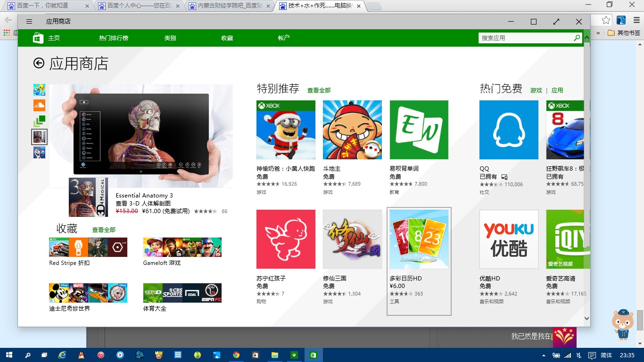Open the 主页 tab in the Store
The width and height of the screenshot is (644, 362).
point(54,38)
